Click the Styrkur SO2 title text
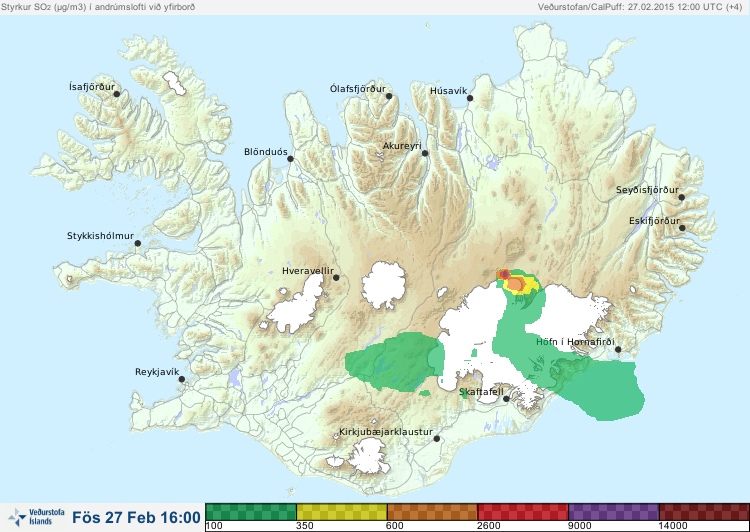 click(98, 7)
